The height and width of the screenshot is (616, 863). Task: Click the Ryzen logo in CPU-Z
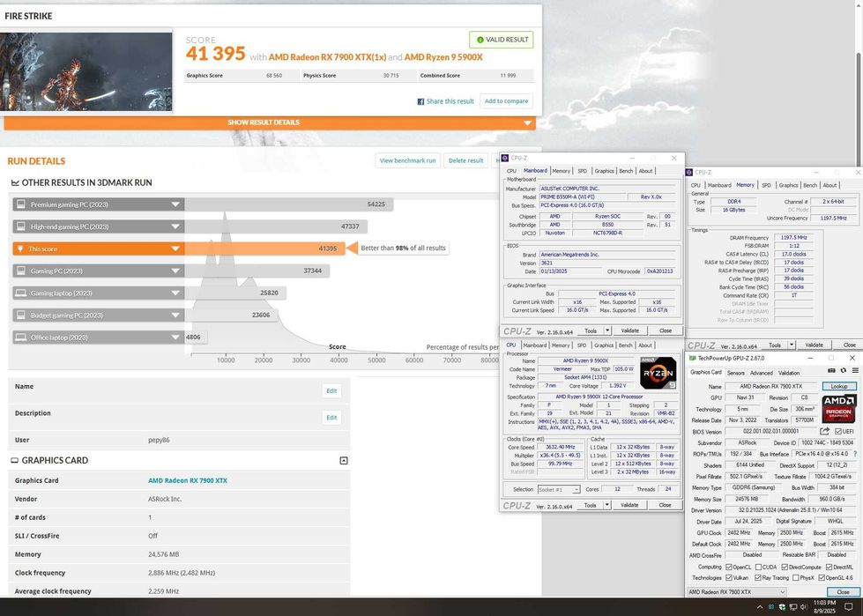[658, 373]
